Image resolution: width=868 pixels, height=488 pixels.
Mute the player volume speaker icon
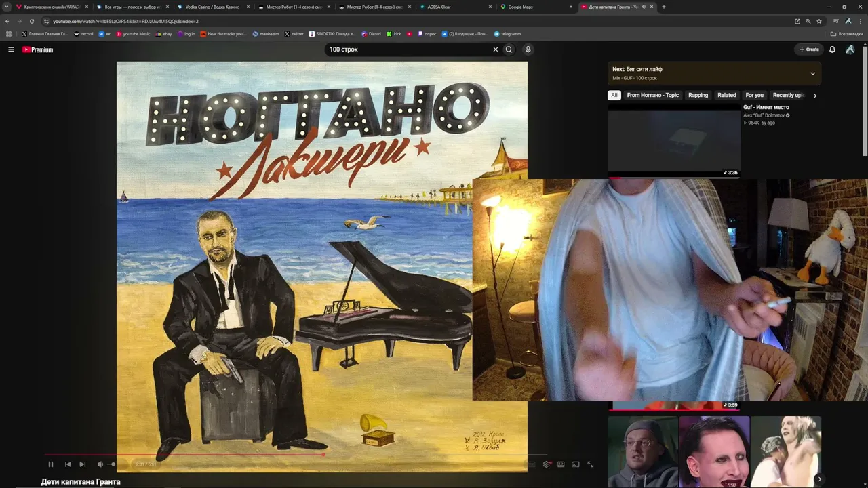pyautogui.click(x=100, y=464)
